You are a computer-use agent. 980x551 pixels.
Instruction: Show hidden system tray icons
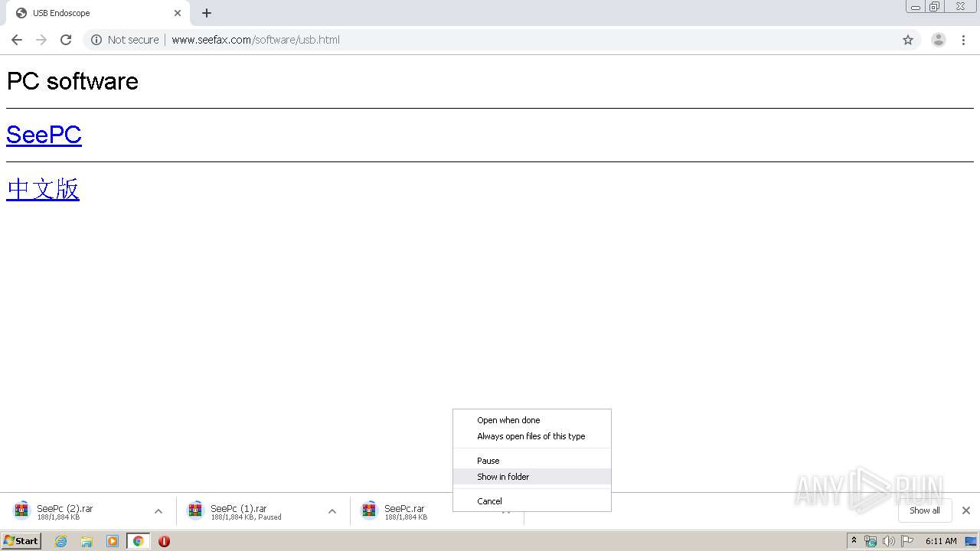click(x=854, y=541)
